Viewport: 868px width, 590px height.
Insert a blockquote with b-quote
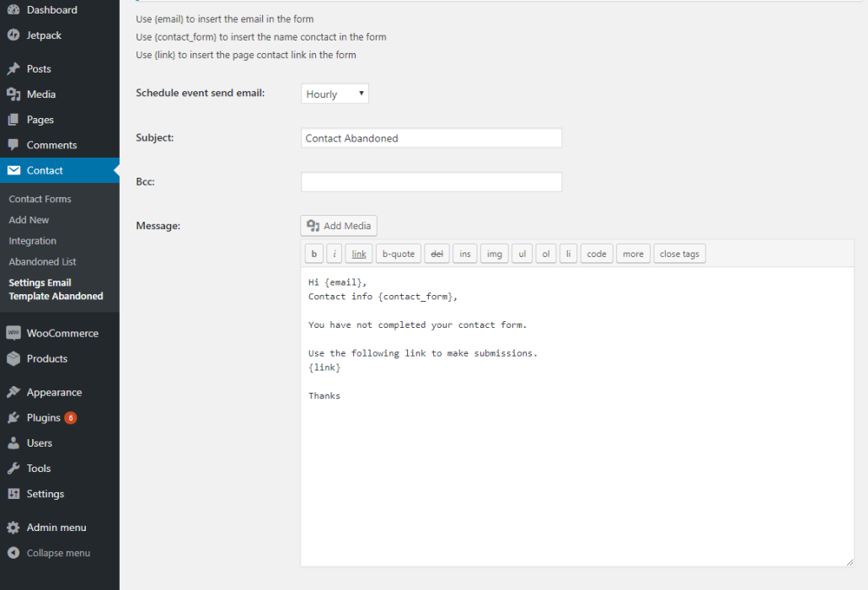click(398, 253)
